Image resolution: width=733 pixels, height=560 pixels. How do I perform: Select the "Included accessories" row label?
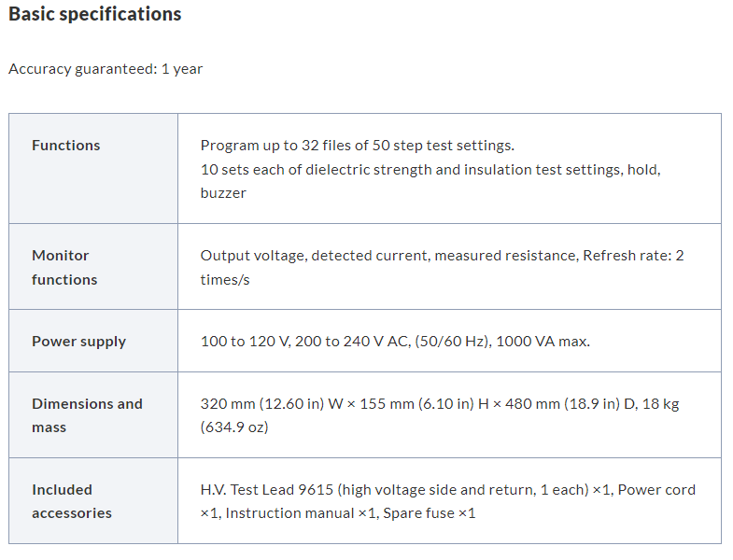[x=71, y=501]
